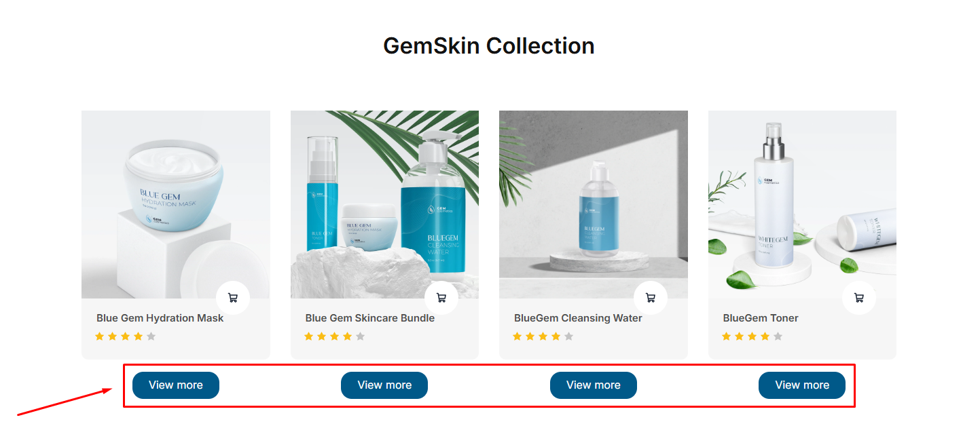Select the Hydration Mask jar product image
980x443 pixels.
point(176,204)
